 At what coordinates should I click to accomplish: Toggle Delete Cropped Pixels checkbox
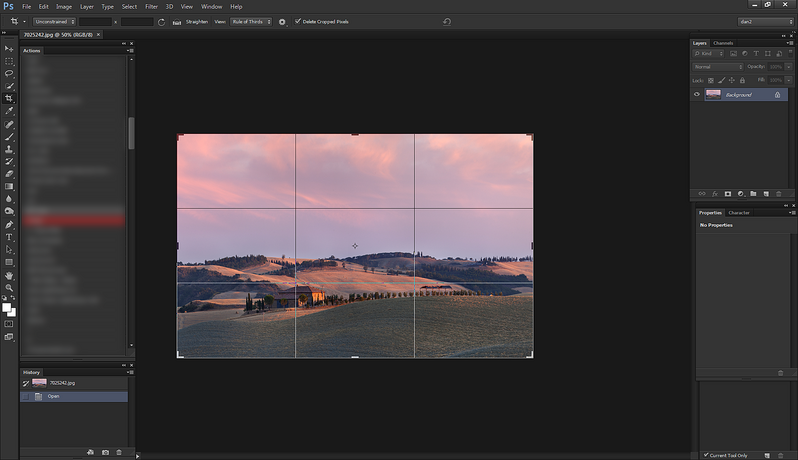coord(298,21)
